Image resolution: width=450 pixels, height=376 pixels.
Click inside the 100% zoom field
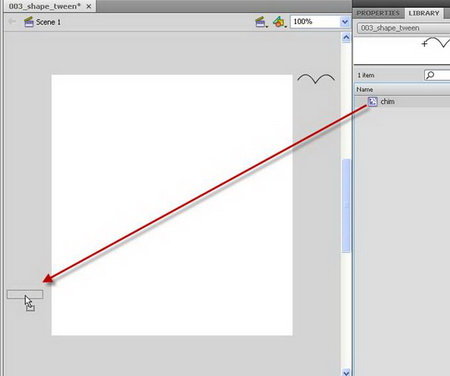tap(315, 22)
